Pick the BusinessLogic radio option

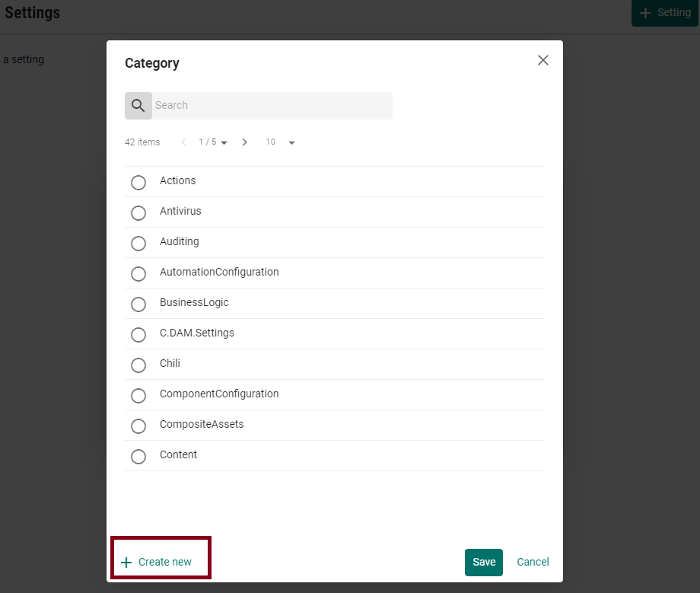(x=138, y=304)
